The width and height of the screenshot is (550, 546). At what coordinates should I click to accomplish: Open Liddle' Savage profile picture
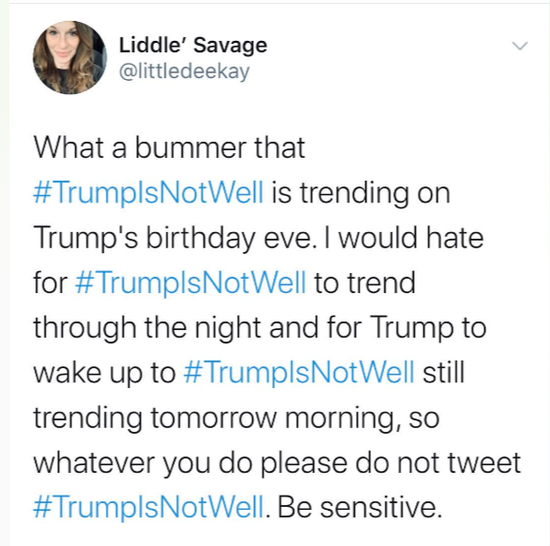point(70,58)
